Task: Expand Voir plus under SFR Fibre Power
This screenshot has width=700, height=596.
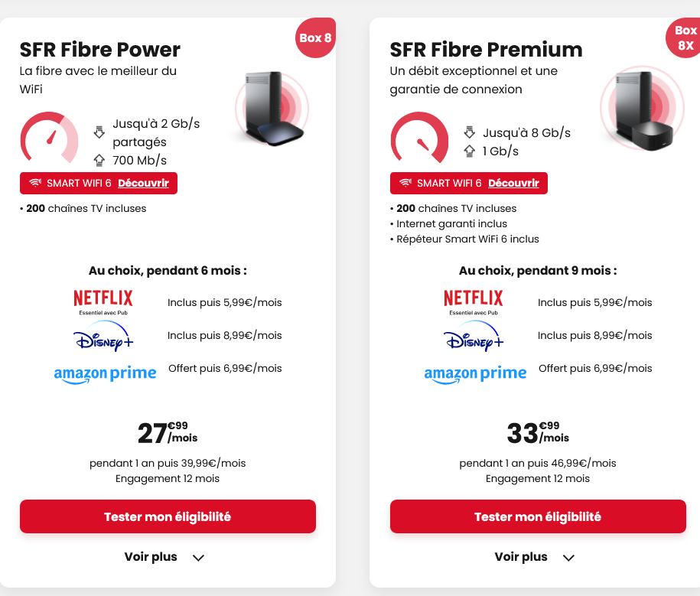Action: tap(151, 557)
